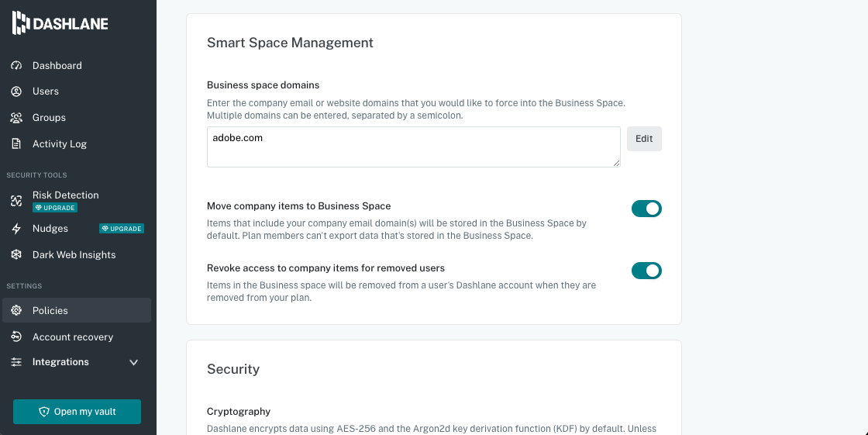Select the Groups people icon

click(16, 118)
